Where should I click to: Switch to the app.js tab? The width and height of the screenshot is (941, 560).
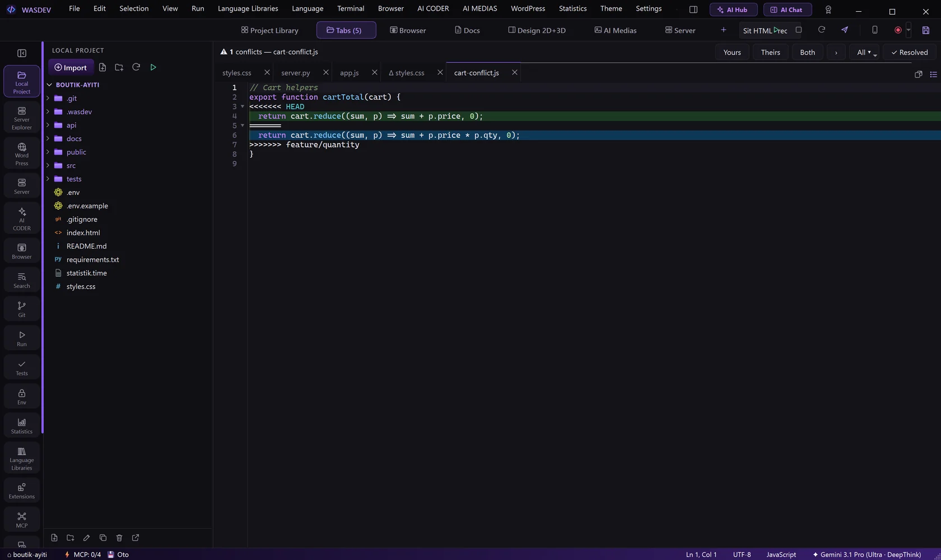pyautogui.click(x=350, y=73)
